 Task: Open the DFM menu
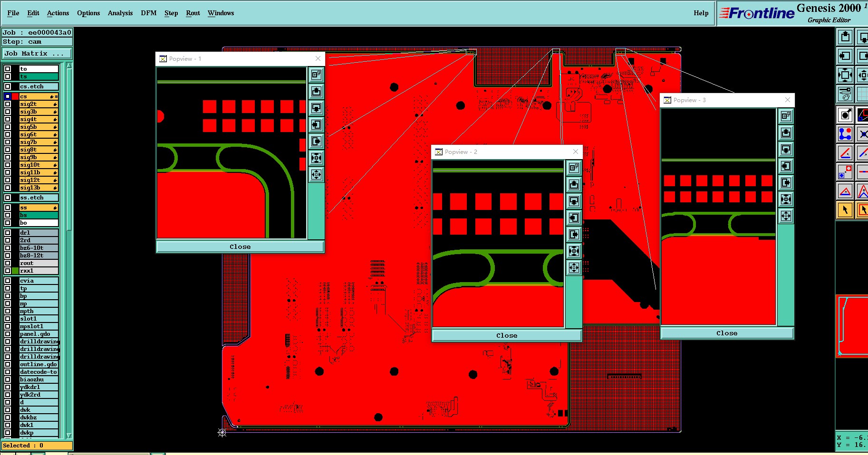149,13
